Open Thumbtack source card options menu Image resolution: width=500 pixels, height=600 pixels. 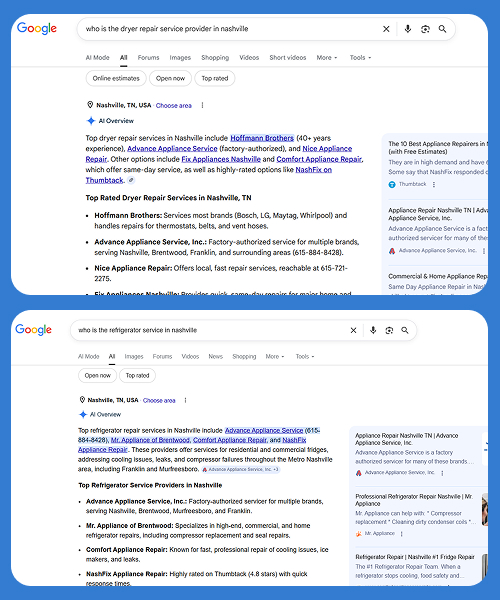434,184
